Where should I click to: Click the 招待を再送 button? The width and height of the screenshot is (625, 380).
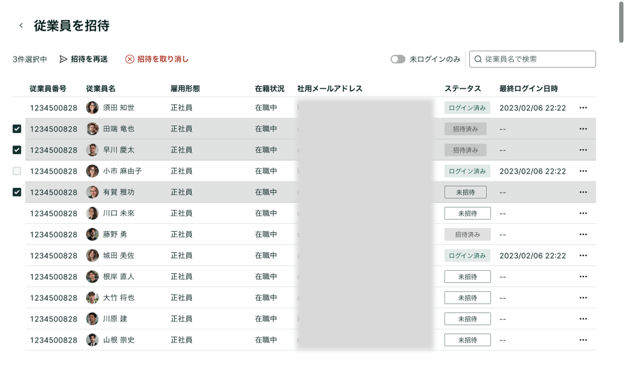point(84,59)
